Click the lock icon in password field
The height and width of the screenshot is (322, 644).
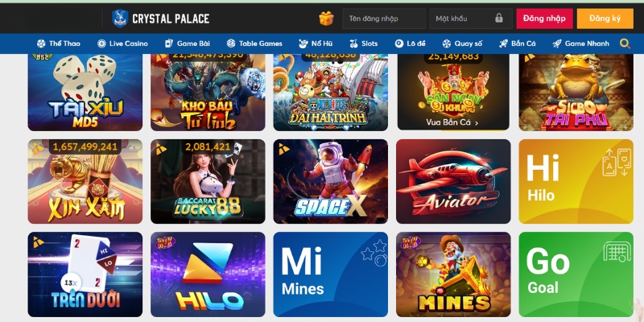click(499, 18)
